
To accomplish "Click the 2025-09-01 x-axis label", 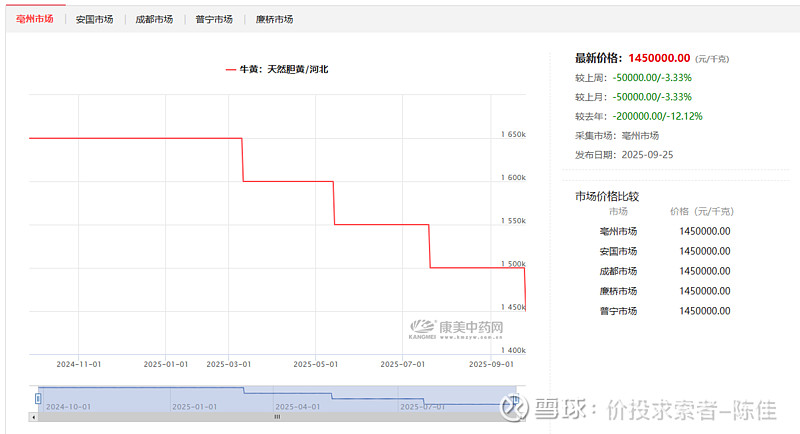I will 491,364.
